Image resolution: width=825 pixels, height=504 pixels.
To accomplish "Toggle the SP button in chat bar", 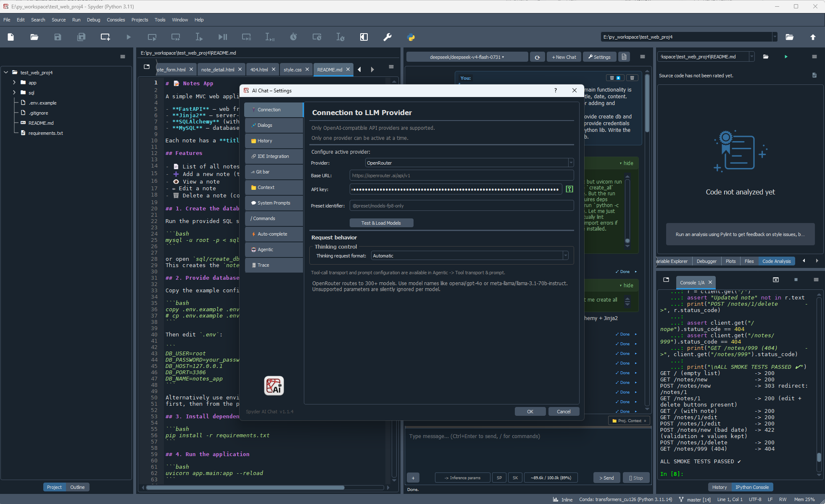I will tap(499, 478).
